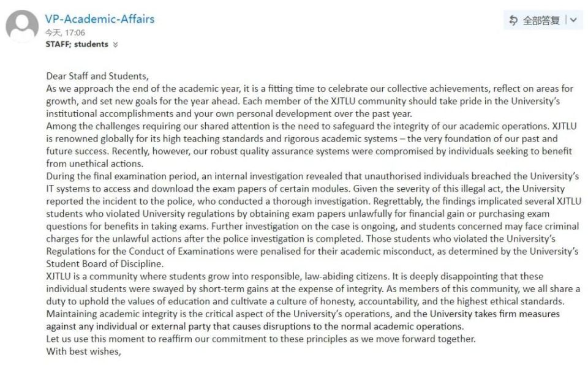Click the 今天 17:06 timestamp
This screenshot has width=588, height=365.
65,32
